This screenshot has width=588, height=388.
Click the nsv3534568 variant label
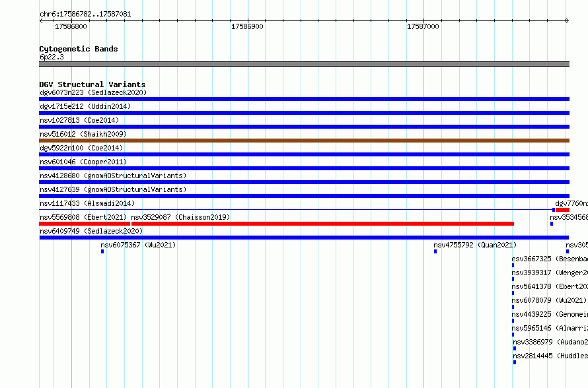569,217
